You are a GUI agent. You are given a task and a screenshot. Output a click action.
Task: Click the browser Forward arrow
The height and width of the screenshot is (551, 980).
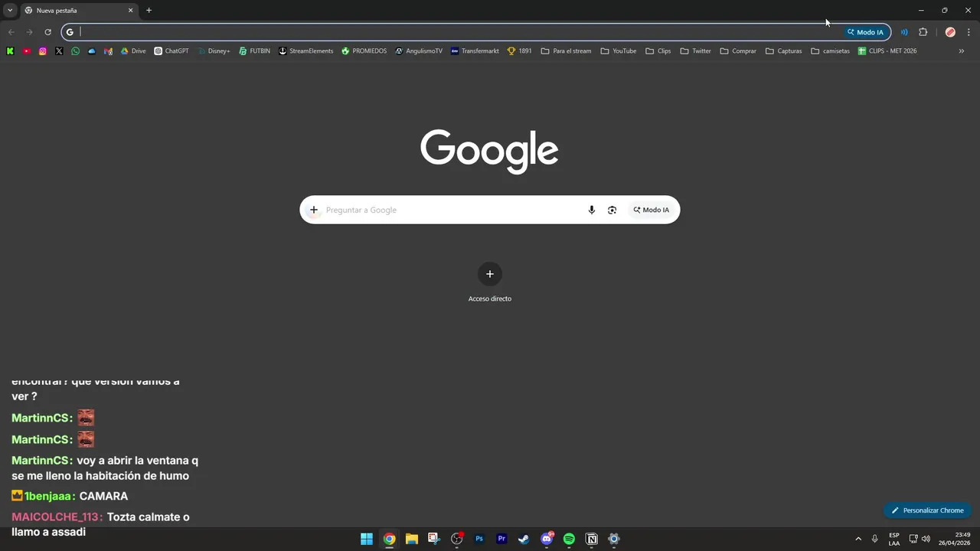[29, 32]
